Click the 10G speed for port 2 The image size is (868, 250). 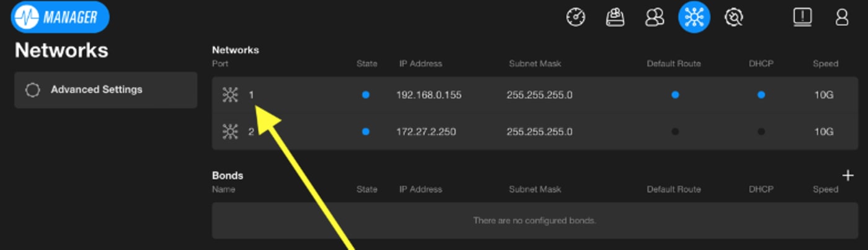coord(825,132)
